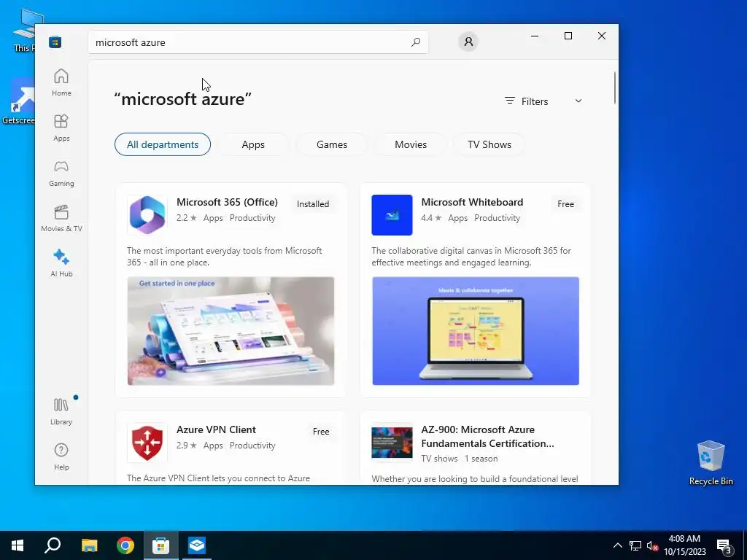Screen dimensions: 747x560
Task: Click the Microsoft 365 screenshot preview
Action: (x=231, y=331)
